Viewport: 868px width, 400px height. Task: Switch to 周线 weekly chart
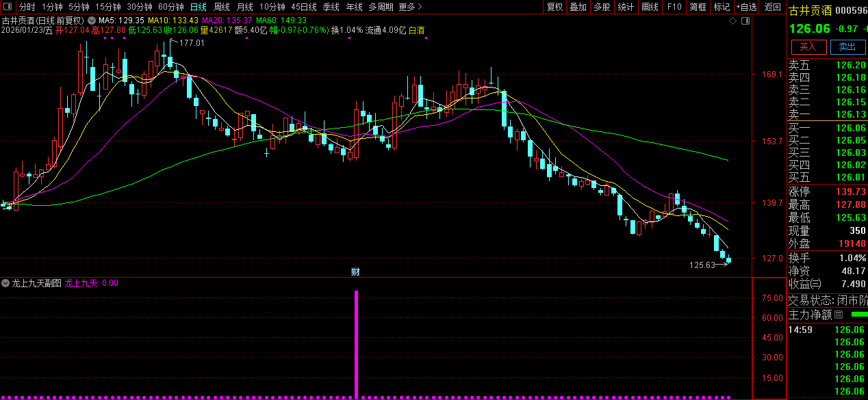tap(222, 7)
